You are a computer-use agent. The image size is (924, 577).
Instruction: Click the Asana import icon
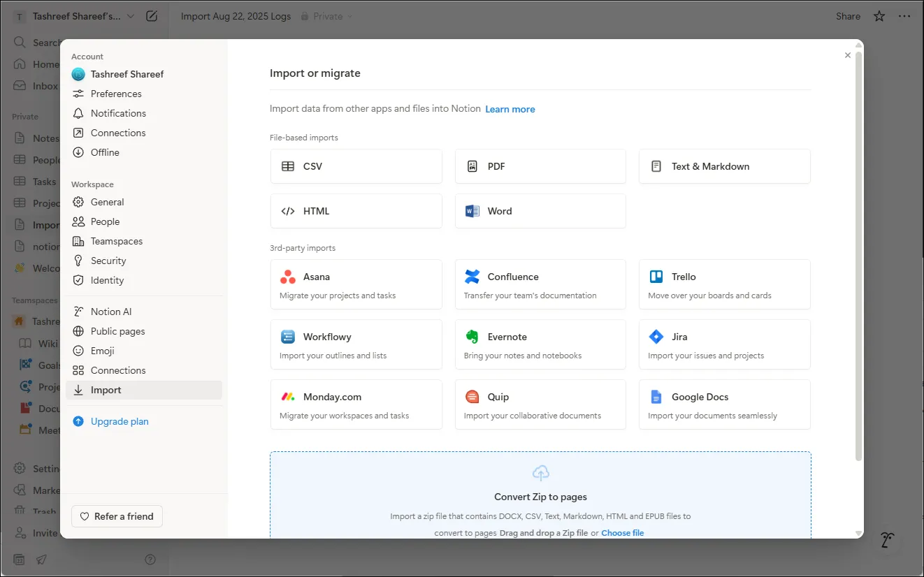287,276
